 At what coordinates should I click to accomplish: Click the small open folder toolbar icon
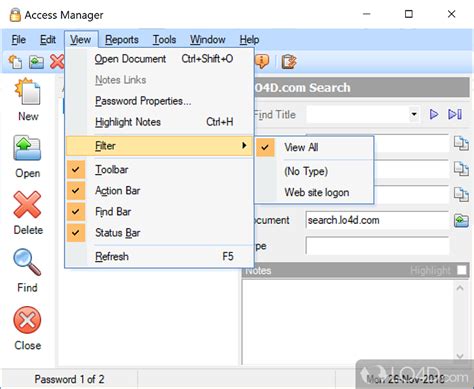pos(36,62)
